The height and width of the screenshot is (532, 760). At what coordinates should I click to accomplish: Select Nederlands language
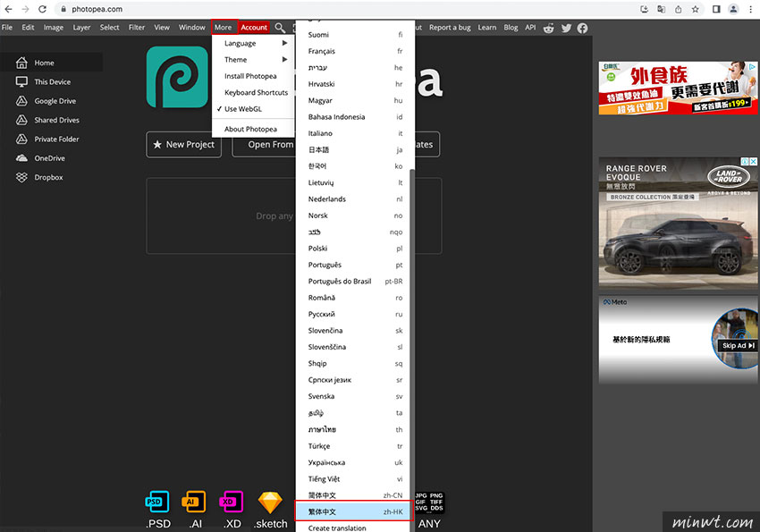352,199
